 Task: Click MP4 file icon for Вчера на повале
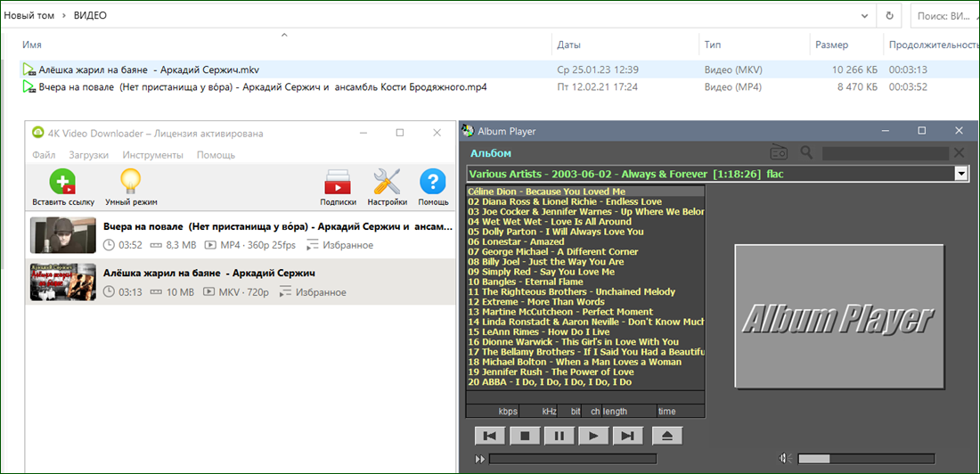click(29, 87)
